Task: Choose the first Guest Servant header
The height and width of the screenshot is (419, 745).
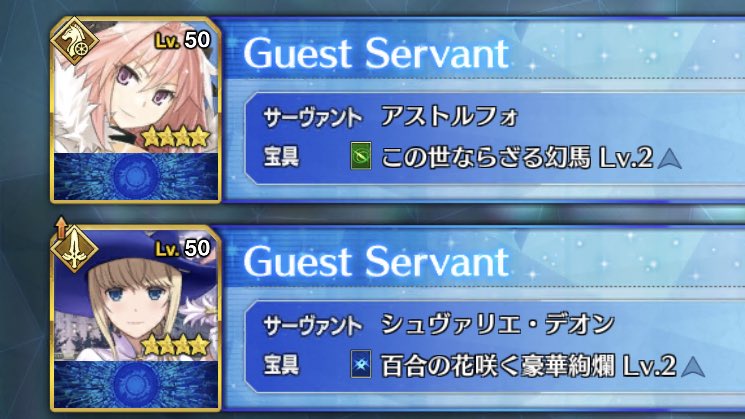Action: point(376,53)
